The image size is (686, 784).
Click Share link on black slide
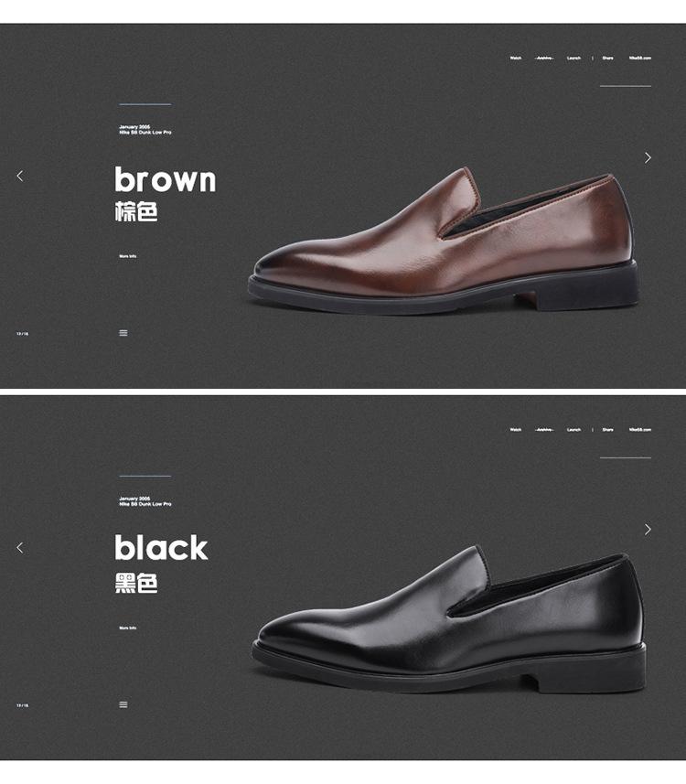point(608,429)
